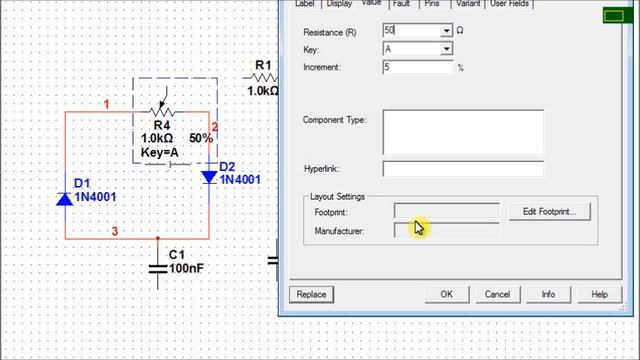The width and height of the screenshot is (640, 360).
Task: Click the R4 50% setting label
Action: pos(201,138)
